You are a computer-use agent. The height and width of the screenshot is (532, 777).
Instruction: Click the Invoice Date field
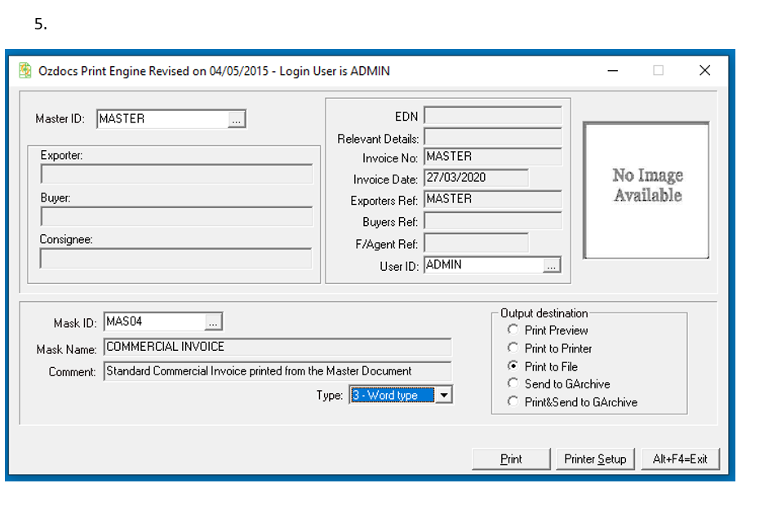476,179
